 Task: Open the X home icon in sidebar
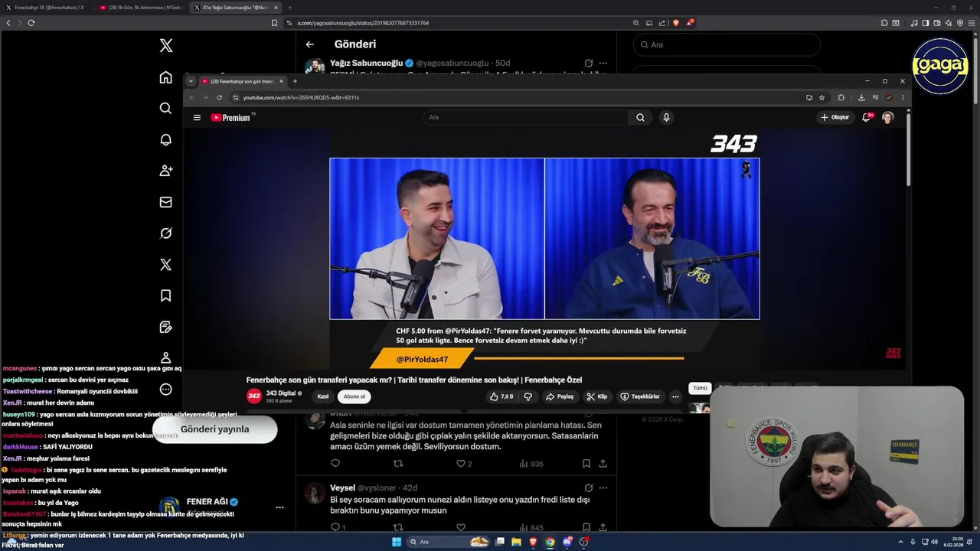coord(165,77)
